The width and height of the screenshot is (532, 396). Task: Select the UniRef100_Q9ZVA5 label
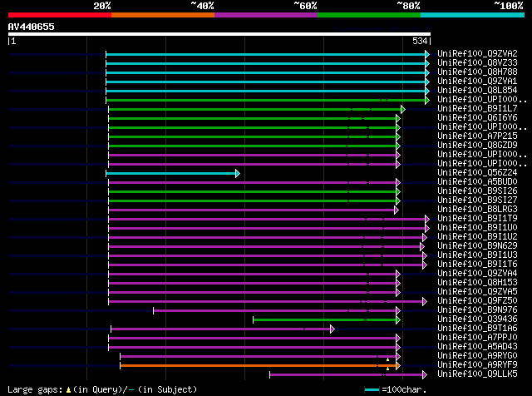tap(477, 292)
